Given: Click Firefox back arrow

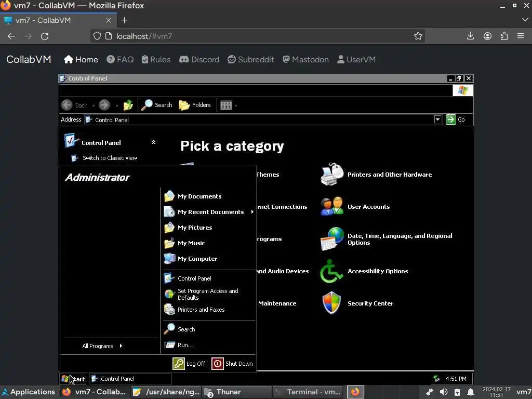Looking at the screenshot, I should (11, 36).
